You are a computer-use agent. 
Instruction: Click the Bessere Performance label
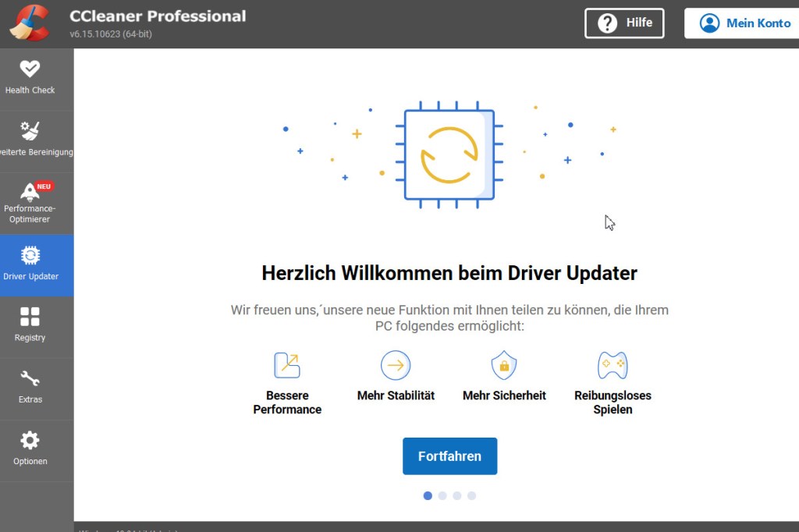click(x=287, y=402)
